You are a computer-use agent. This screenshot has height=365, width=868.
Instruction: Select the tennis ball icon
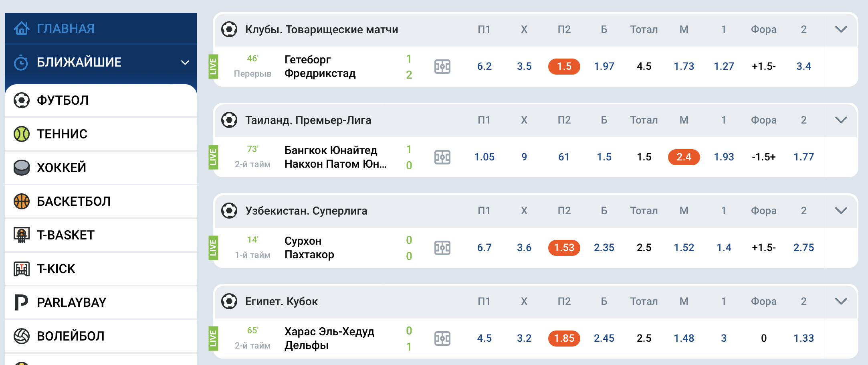[x=22, y=134]
